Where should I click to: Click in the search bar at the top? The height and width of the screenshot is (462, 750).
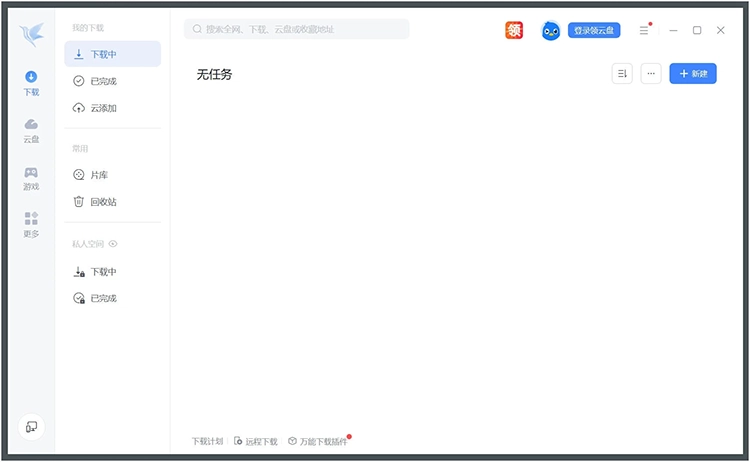[x=296, y=30]
